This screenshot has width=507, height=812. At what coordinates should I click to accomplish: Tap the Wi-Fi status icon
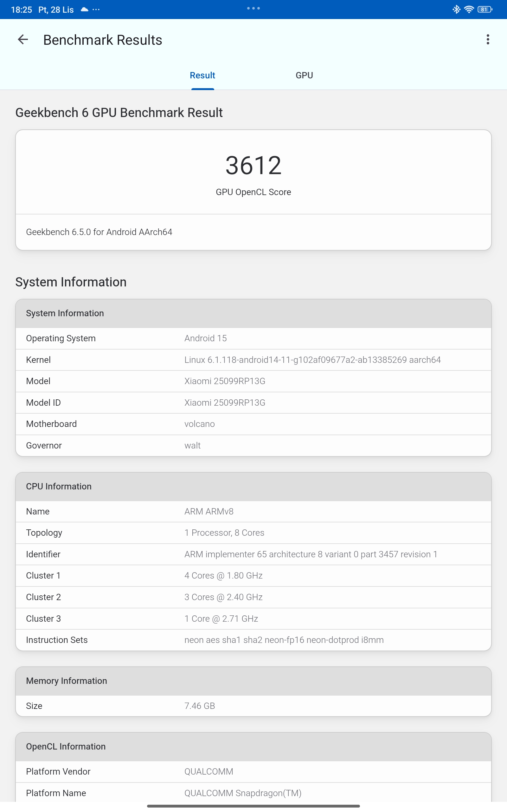(469, 10)
